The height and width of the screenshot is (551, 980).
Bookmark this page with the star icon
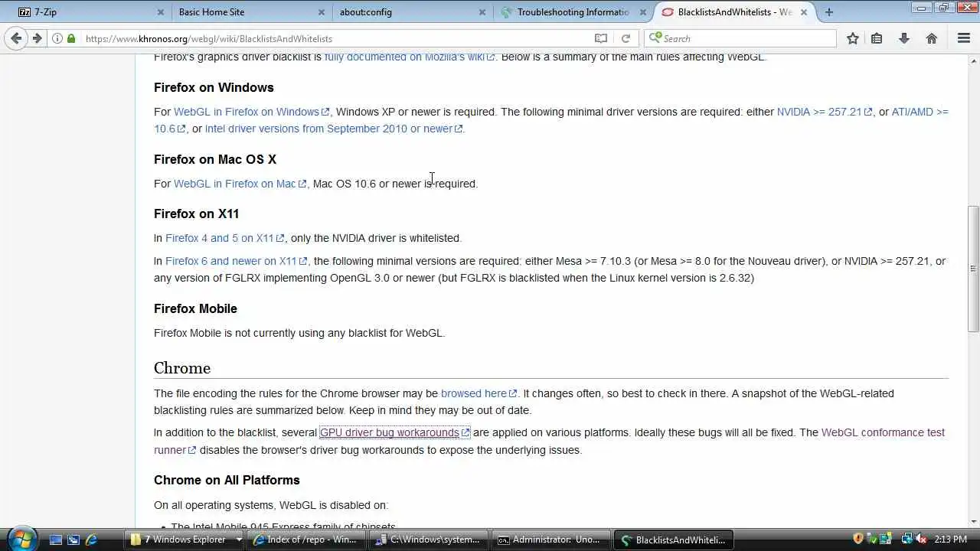(x=852, y=38)
